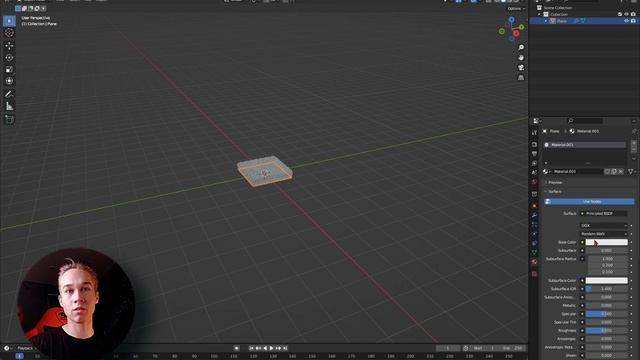This screenshot has height=360, width=640.
Task: Click the viewport pan hand icon
Action: (521, 58)
